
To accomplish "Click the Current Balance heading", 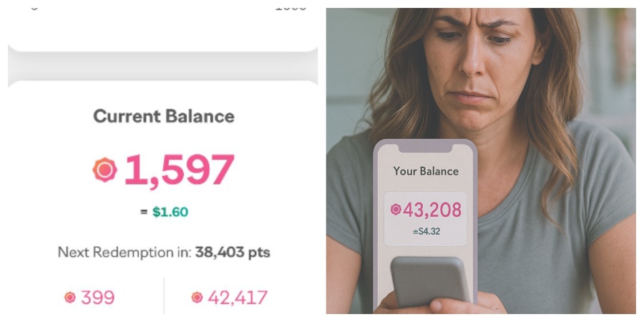I will 164,116.
